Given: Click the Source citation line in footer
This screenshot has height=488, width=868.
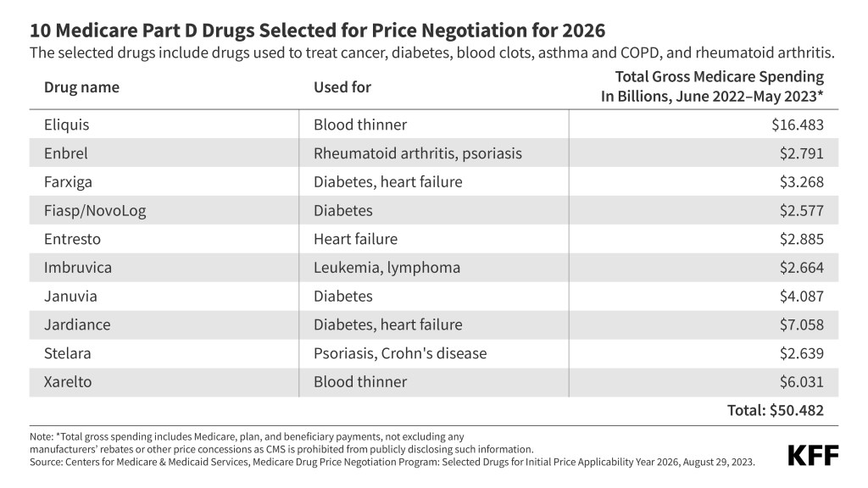Looking at the screenshot, I should click(390, 461).
